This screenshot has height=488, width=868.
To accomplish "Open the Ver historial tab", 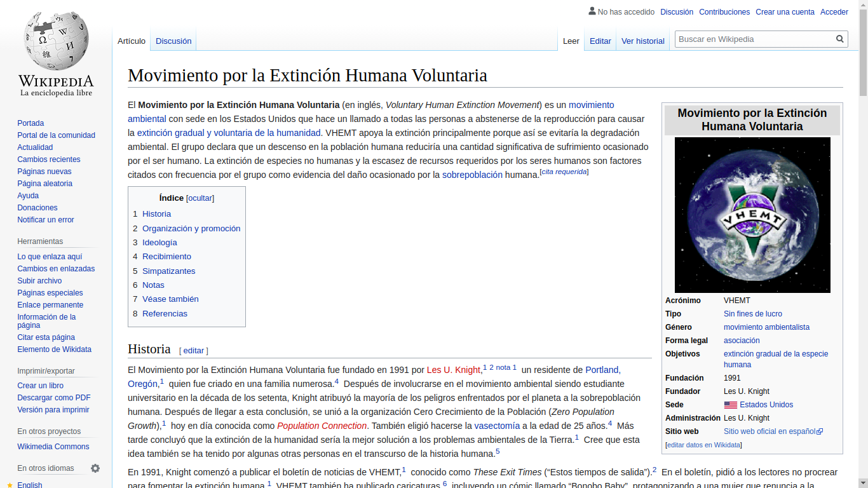I will (642, 41).
